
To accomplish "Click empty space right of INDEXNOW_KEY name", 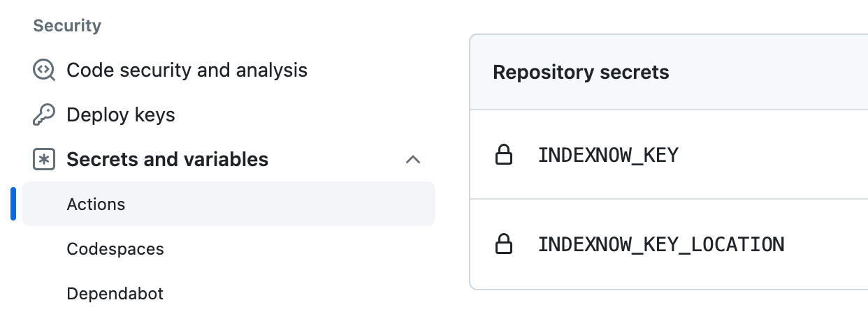I will pos(769,155).
